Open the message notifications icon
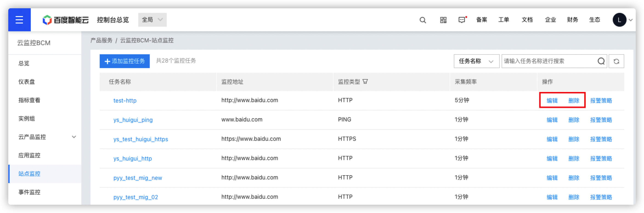The height and width of the screenshot is (213, 644). pos(462,20)
